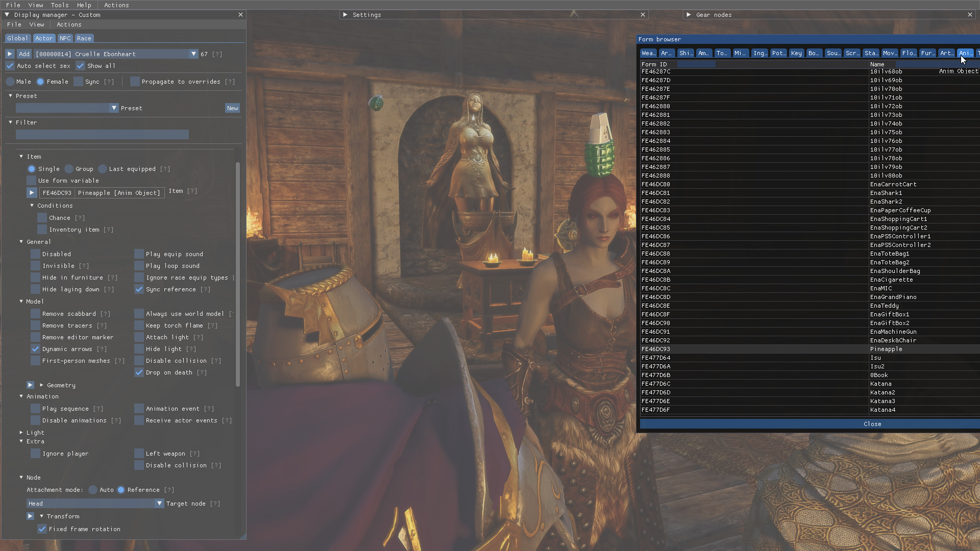This screenshot has height=551, width=980.
Task: Open the Tools menu in top bar
Action: coord(60,5)
